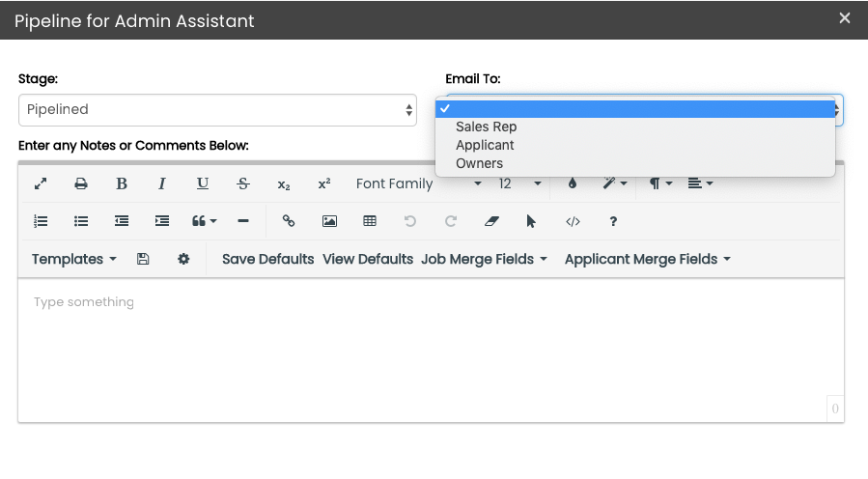Open the text color droplet picker
Image resolution: width=868 pixels, height=479 pixels.
pyautogui.click(x=572, y=183)
